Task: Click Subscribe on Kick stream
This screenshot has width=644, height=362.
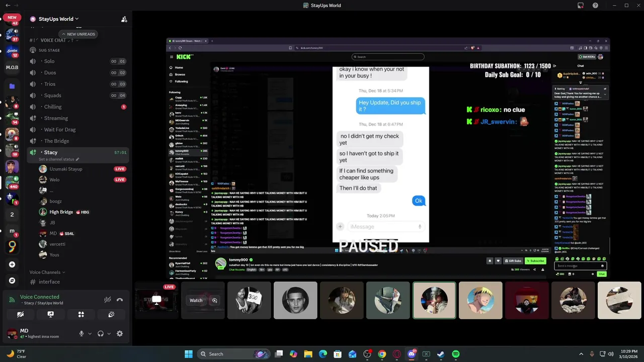Action: [x=535, y=261]
